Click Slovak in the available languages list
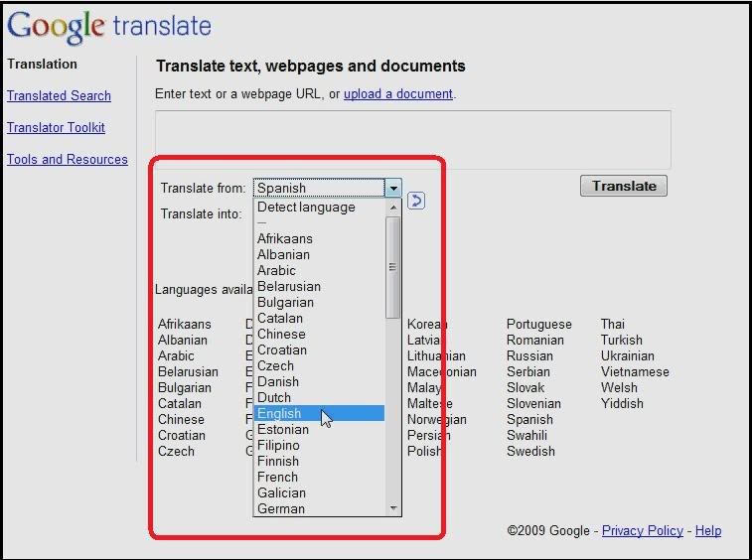Viewport: 752px width, 560px height. pos(526,387)
